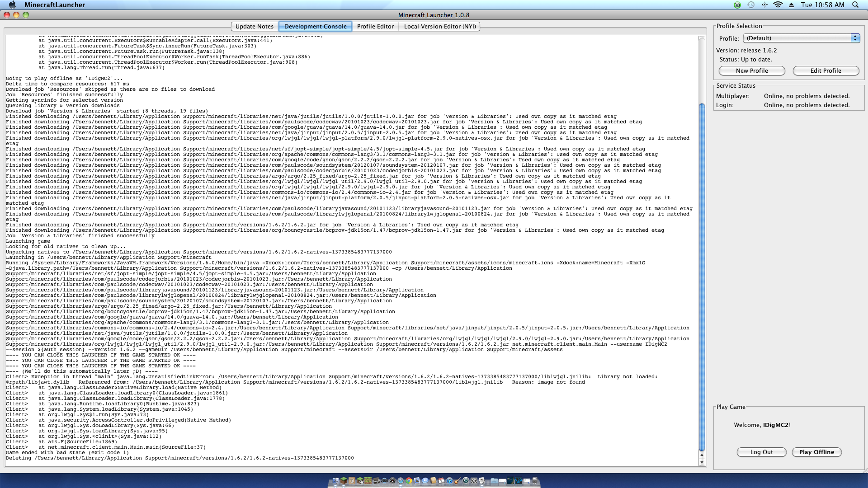Open Local Version Editor (NYI) tab
This screenshot has height=488, width=868.
point(439,26)
